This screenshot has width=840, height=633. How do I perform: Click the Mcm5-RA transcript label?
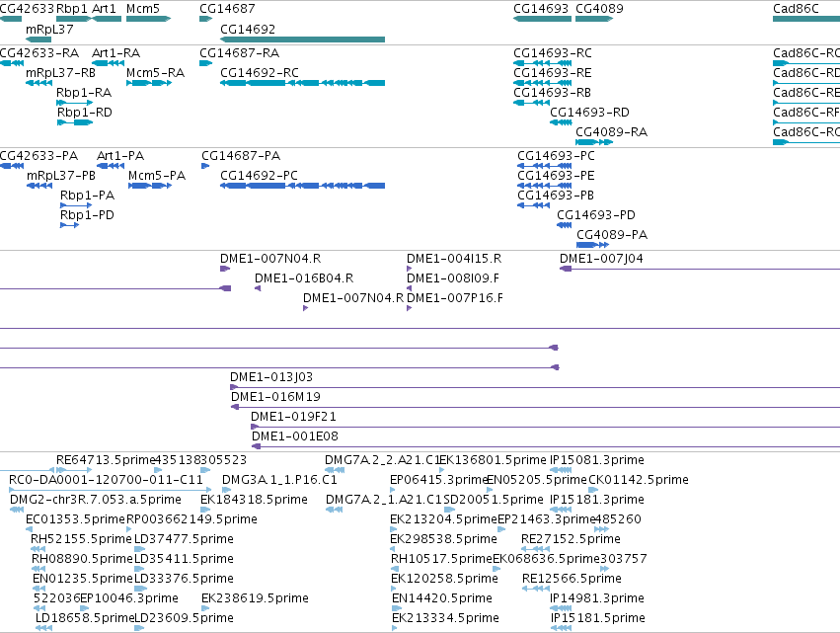pyautogui.click(x=155, y=73)
